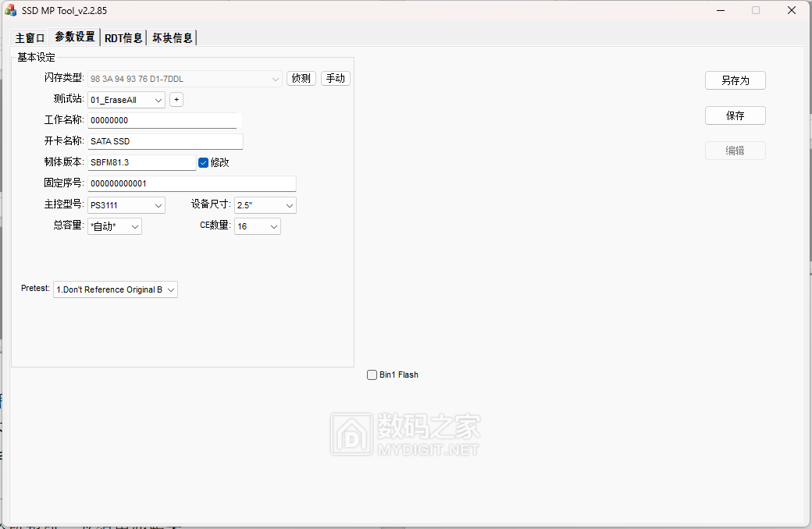Click the 韧体版本 SBFM81.3 field
The height and width of the screenshot is (529, 812).
tap(142, 162)
